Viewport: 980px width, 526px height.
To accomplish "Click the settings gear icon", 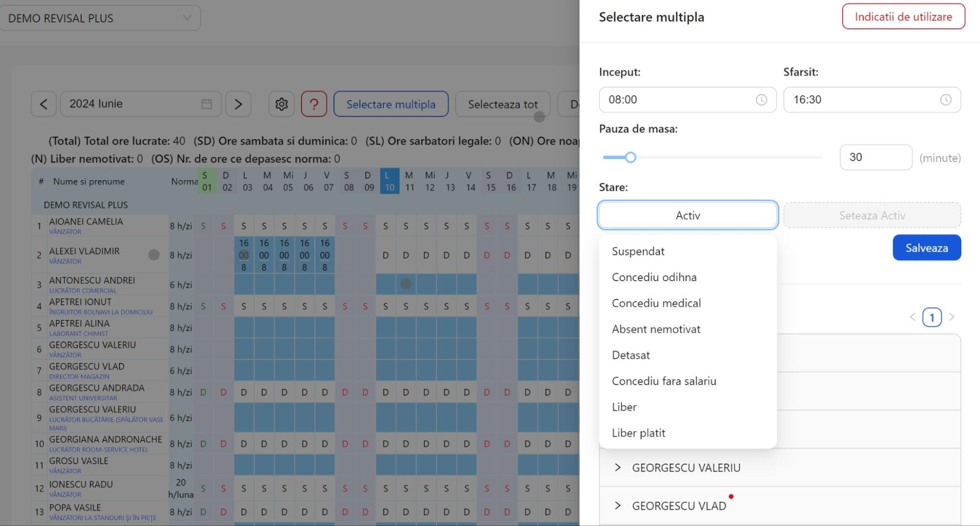I will [x=281, y=104].
